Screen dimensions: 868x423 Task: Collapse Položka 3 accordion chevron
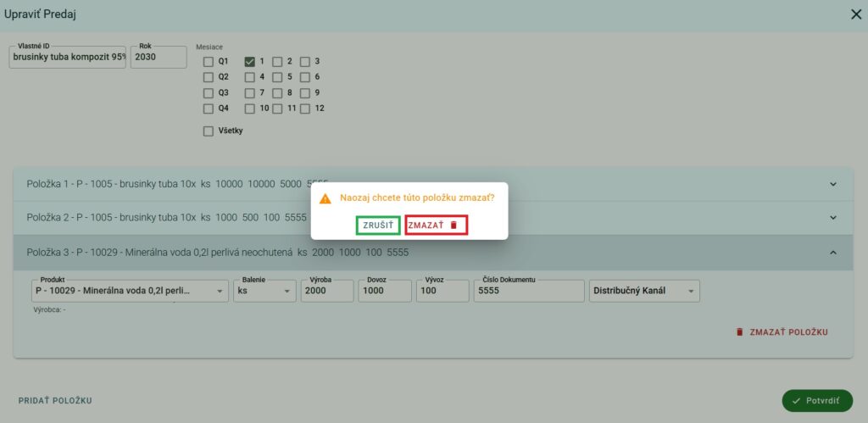[832, 253]
